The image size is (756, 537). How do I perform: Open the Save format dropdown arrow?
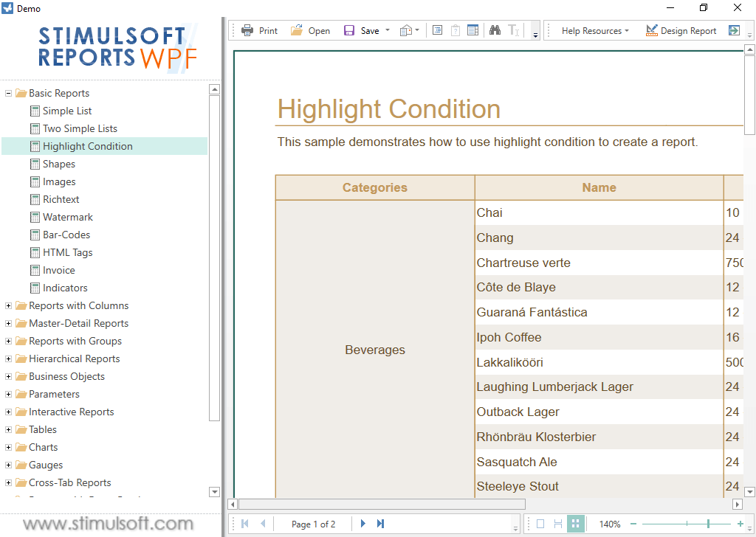coord(387,30)
